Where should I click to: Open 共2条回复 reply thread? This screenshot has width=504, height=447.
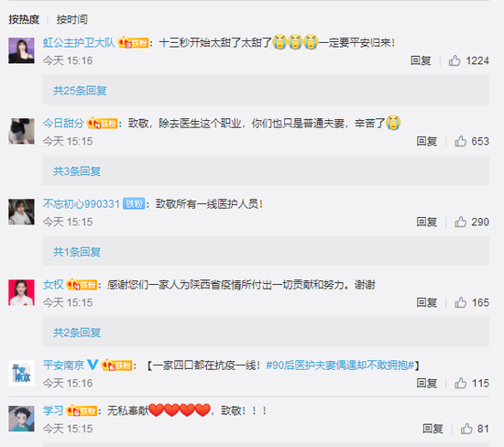[77, 333]
